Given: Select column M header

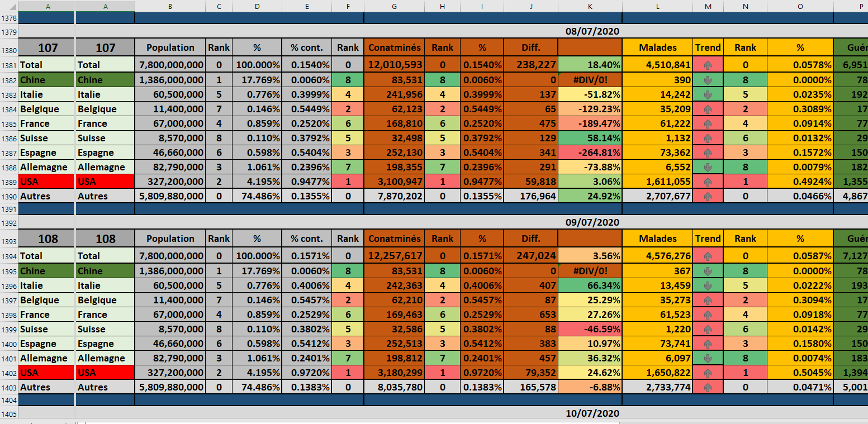Looking at the screenshot, I should (708, 6).
